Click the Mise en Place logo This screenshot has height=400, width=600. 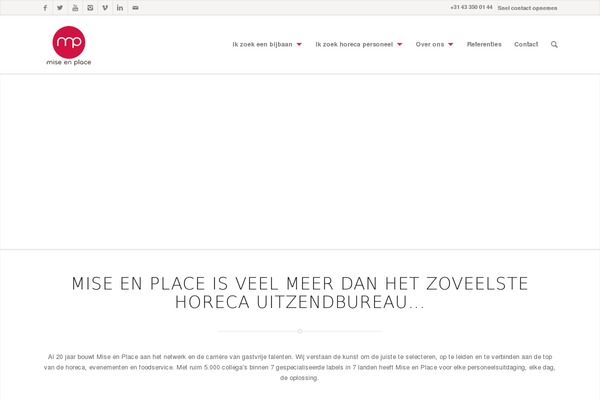pos(68,46)
